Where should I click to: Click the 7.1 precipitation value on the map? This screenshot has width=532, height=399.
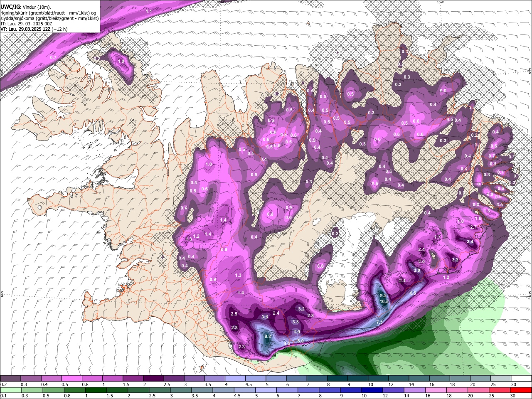coord(379,322)
